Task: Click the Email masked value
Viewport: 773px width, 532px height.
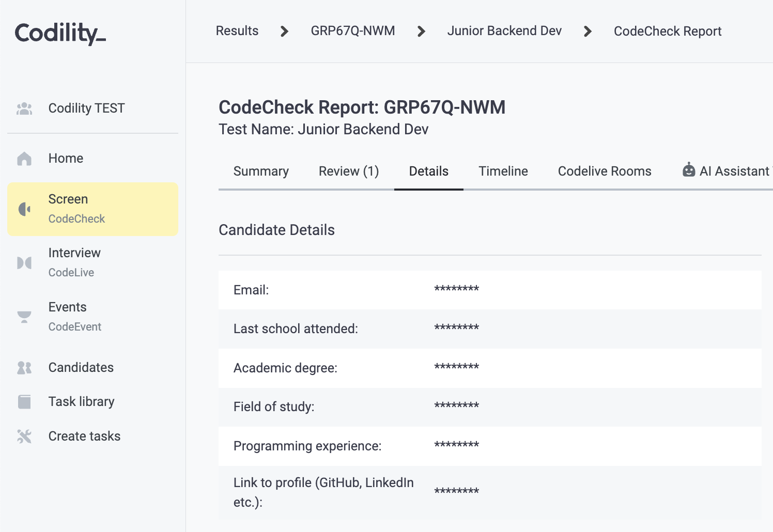Action: (x=457, y=289)
